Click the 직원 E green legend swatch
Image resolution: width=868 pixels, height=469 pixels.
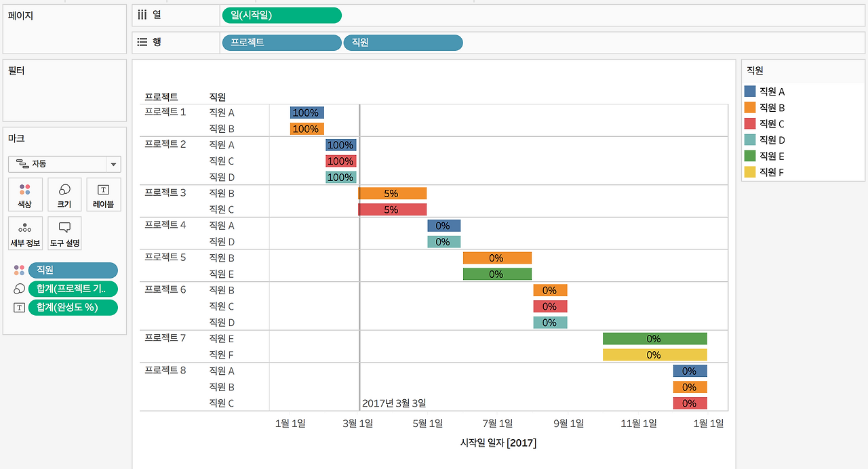coord(749,157)
